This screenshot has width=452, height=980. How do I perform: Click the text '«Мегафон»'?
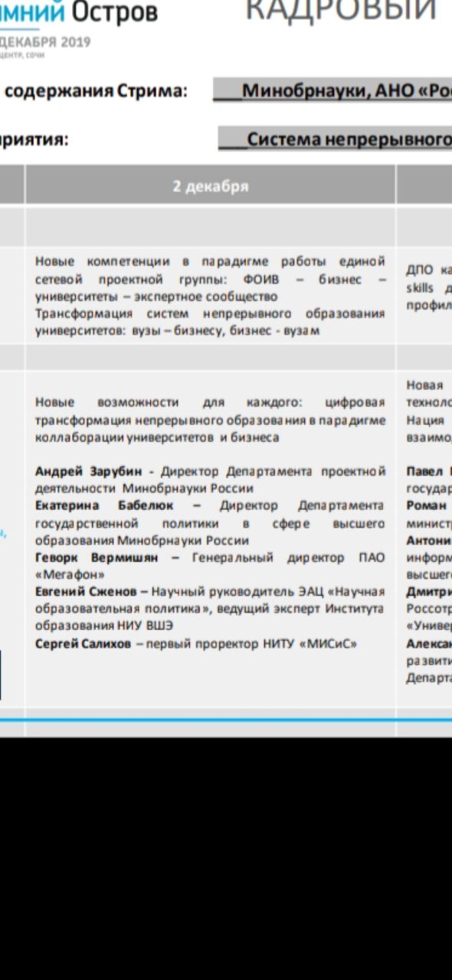coord(70,574)
